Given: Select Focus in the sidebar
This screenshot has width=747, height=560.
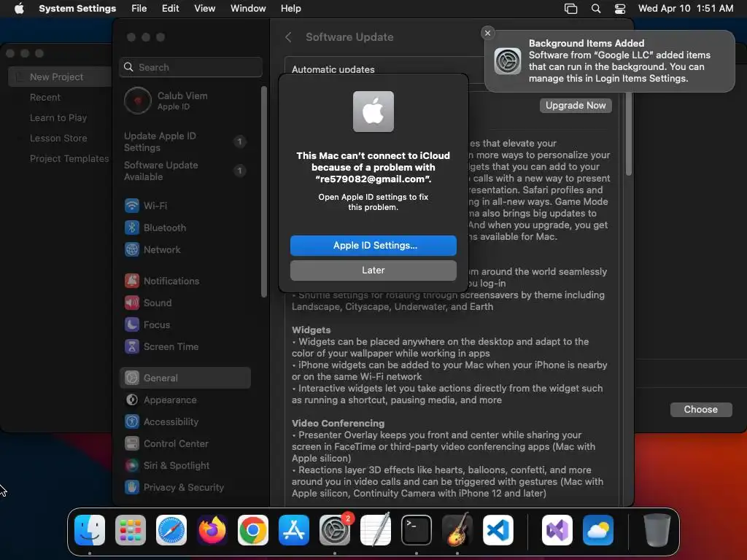Looking at the screenshot, I should point(185,324).
